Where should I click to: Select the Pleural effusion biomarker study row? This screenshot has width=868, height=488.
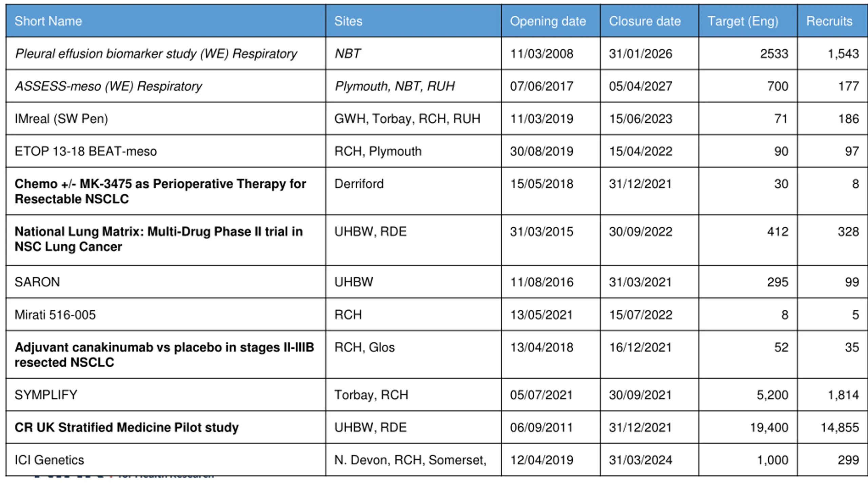pyautogui.click(x=437, y=54)
